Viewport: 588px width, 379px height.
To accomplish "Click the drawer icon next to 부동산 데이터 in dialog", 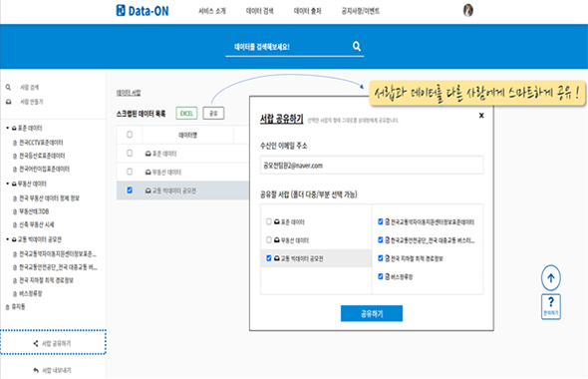I will tap(277, 240).
